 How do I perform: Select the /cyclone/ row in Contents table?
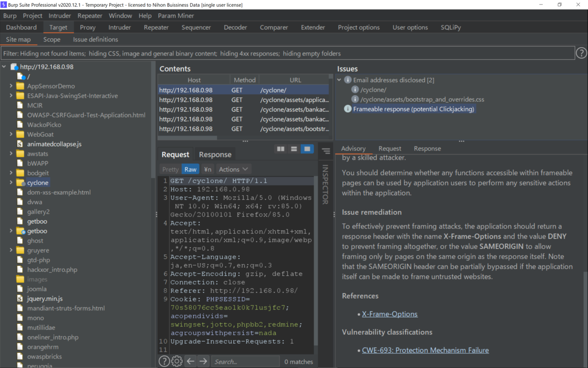244,90
